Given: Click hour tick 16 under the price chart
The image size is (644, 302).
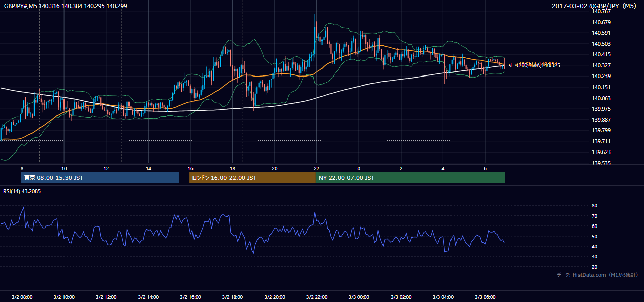Looking at the screenshot, I should pos(190,168).
